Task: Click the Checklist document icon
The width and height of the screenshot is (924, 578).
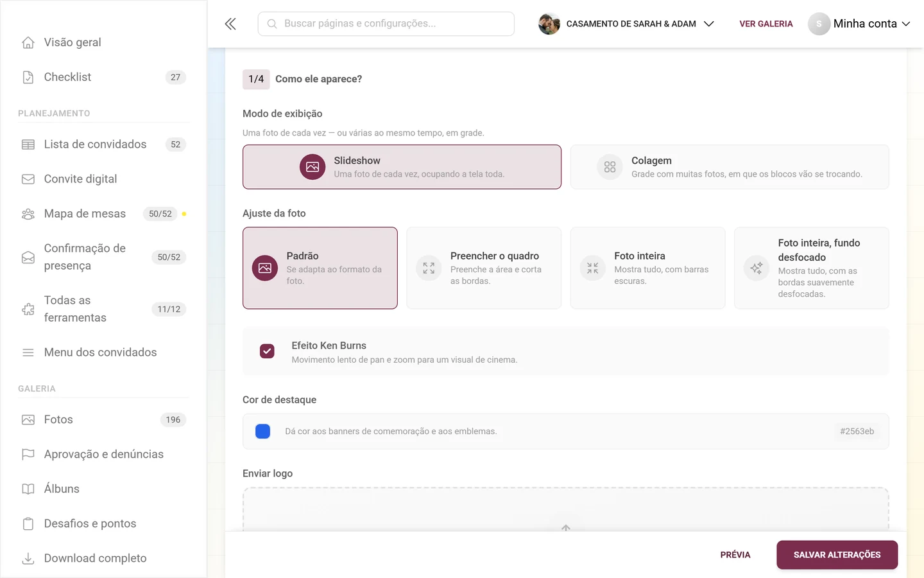Action: pos(28,77)
